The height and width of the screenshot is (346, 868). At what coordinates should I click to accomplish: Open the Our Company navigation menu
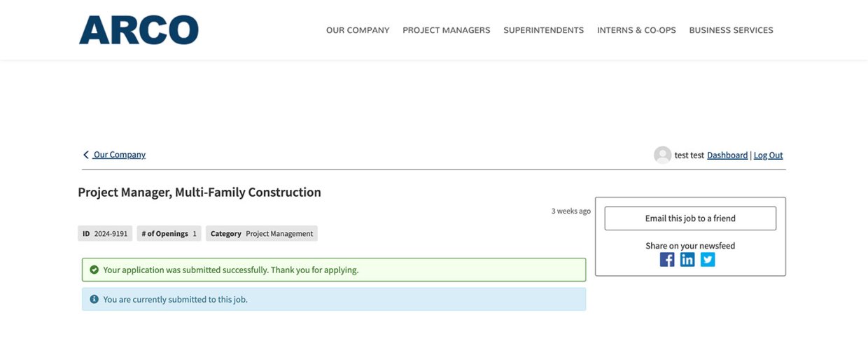coord(357,30)
